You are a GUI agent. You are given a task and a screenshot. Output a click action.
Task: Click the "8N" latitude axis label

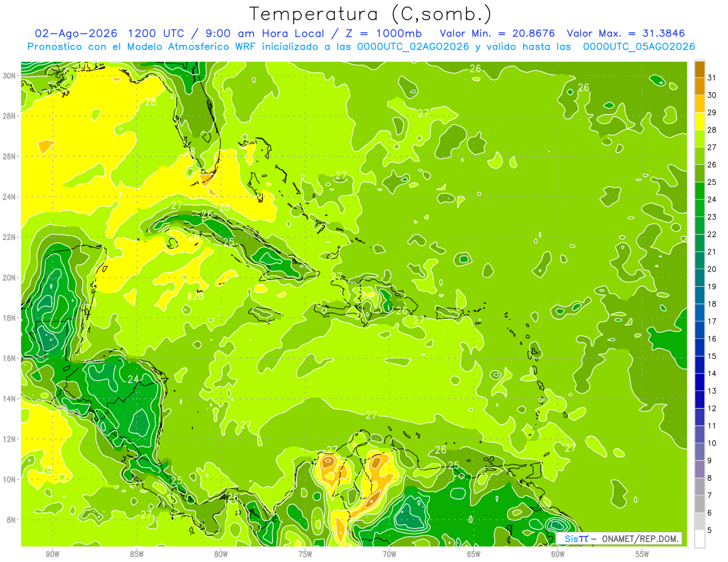12,520
